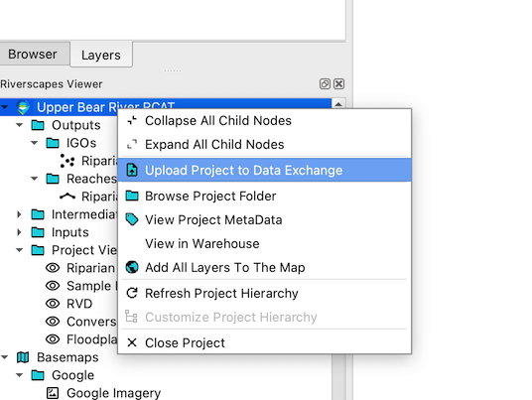The width and height of the screenshot is (532, 400).
Task: Click the float panel button of Riverscapes Viewer
Action: (x=325, y=83)
